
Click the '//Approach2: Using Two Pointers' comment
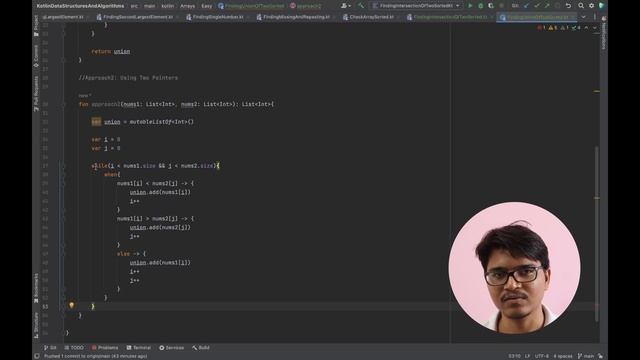click(x=128, y=78)
